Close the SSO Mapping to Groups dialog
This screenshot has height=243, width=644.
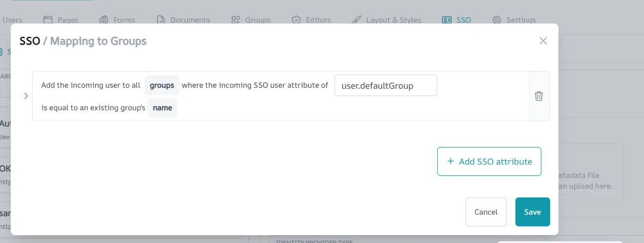(x=543, y=41)
